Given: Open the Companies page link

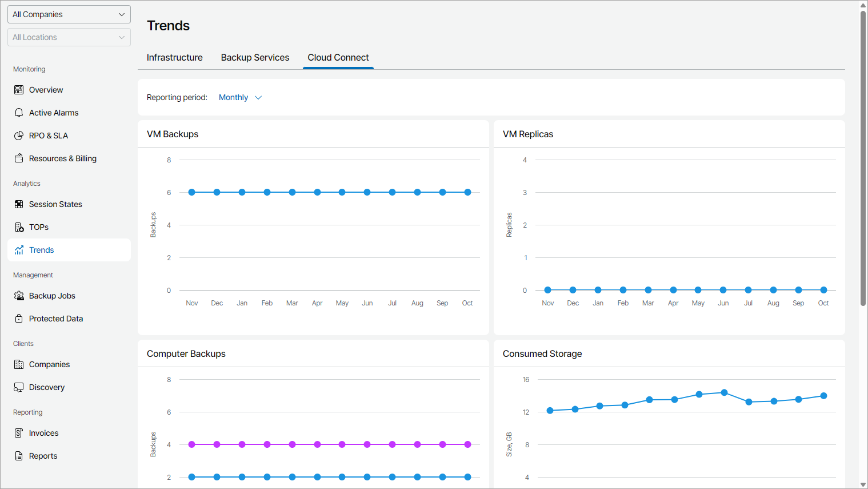Looking at the screenshot, I should [49, 364].
